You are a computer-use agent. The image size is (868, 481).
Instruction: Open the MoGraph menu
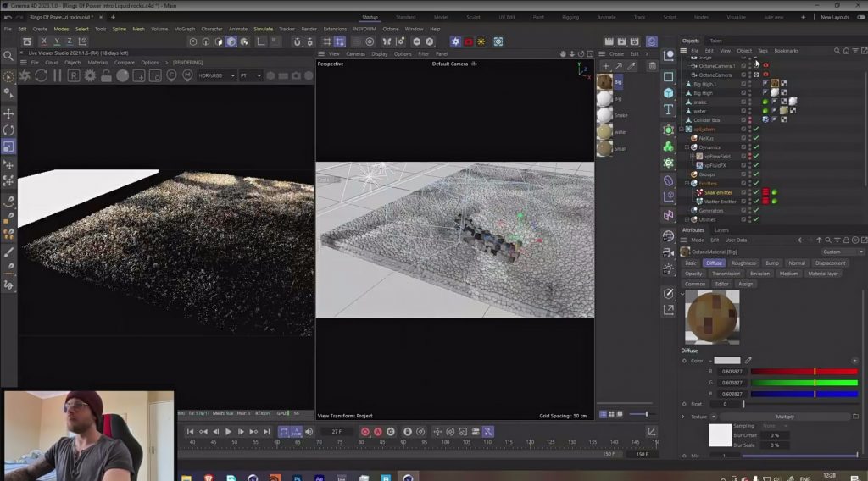[x=184, y=29]
